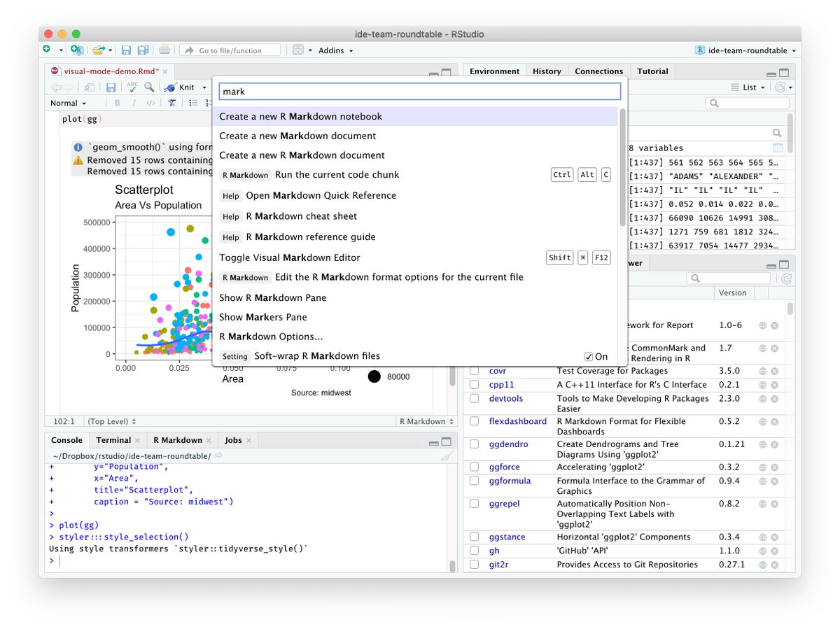
Task: Remove the devtools package icon
Action: (x=775, y=399)
